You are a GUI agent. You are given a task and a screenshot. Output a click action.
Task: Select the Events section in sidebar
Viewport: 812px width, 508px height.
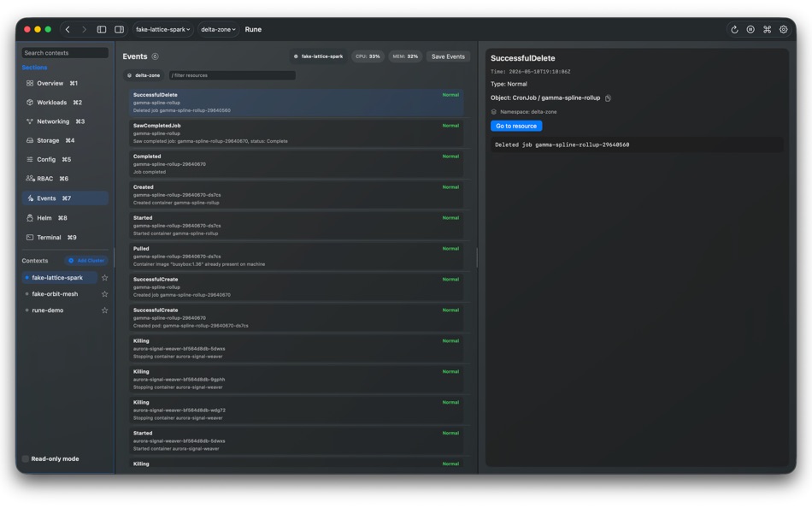click(x=65, y=198)
